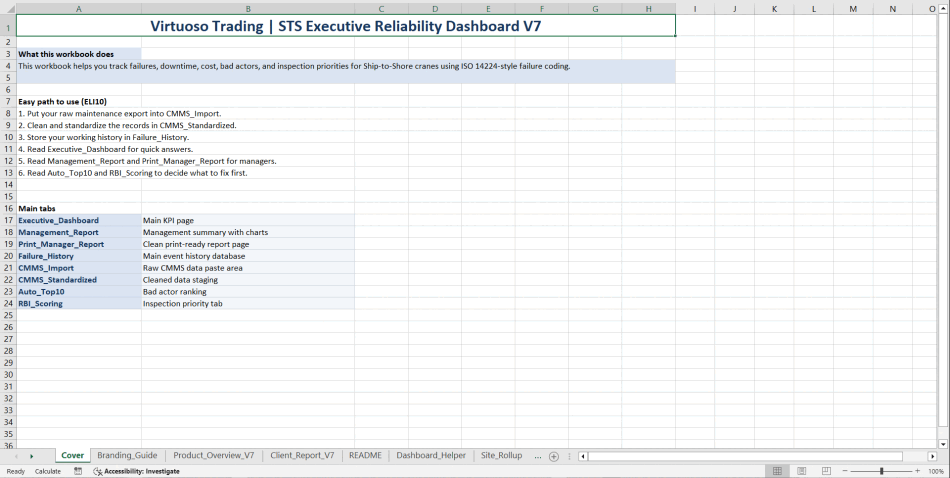Viewport: 950px width, 478px height.
Task: Click the Normal view icon in status bar
Action: click(x=776, y=471)
